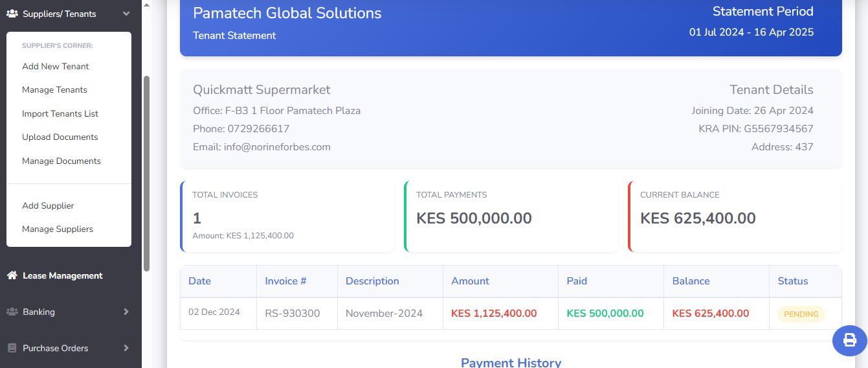This screenshot has height=368, width=868.
Task: Click the Amount column header
Action: coord(470,281)
